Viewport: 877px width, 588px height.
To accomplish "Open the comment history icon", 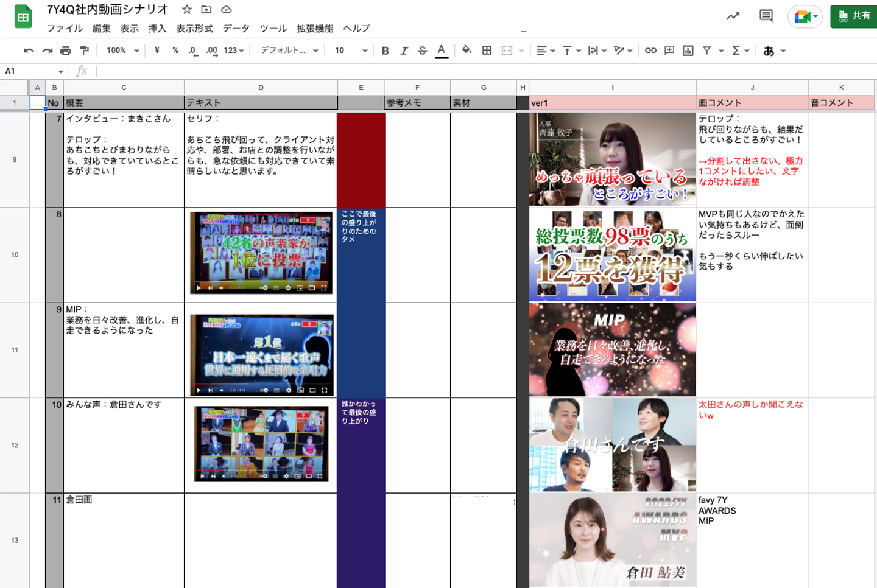I will coord(766,16).
